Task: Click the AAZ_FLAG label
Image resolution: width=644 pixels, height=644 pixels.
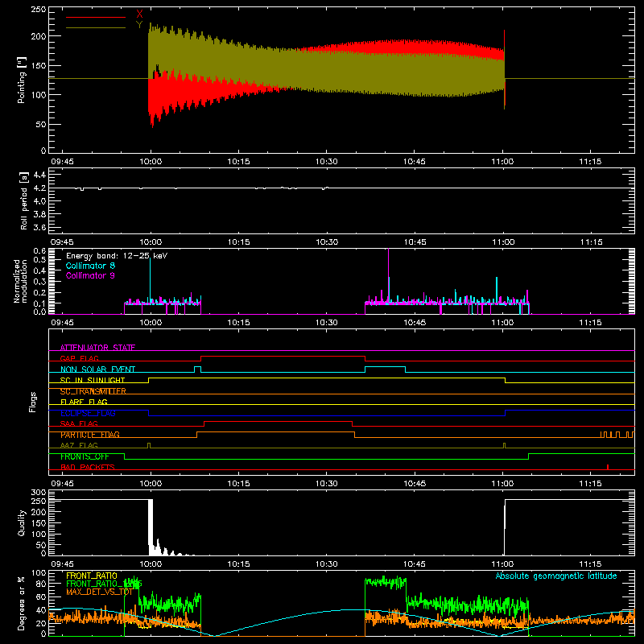Action: point(79,445)
